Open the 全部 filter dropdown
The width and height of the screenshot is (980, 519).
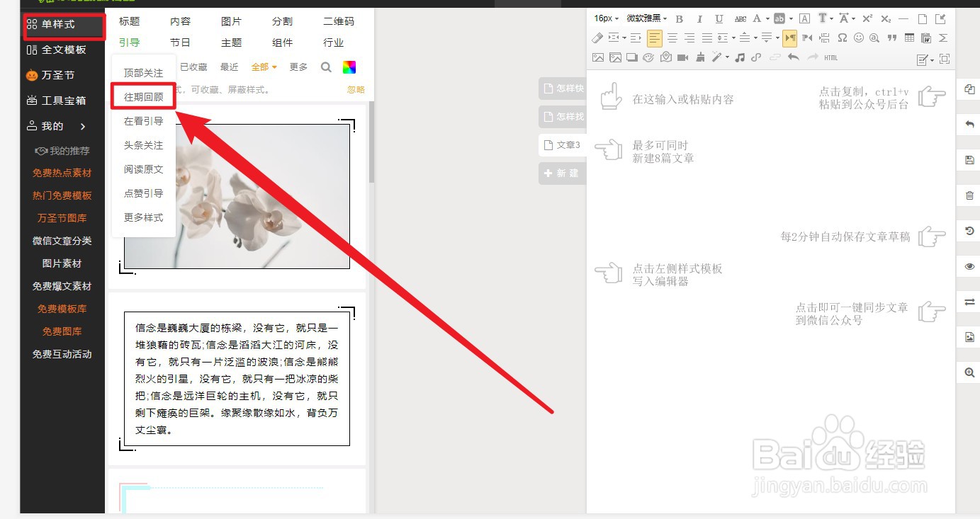(264, 67)
